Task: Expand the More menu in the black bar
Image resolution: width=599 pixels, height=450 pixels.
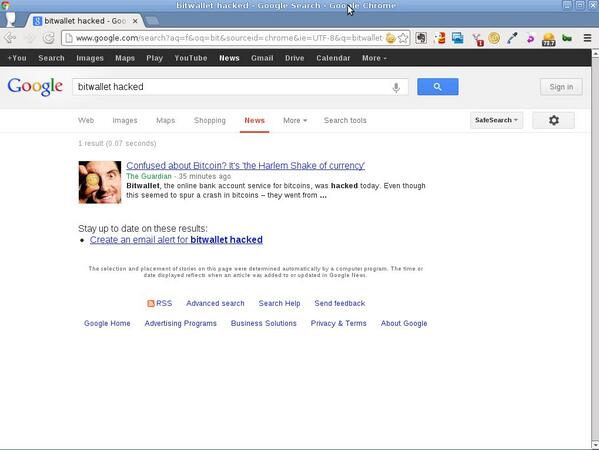Action: (374, 58)
